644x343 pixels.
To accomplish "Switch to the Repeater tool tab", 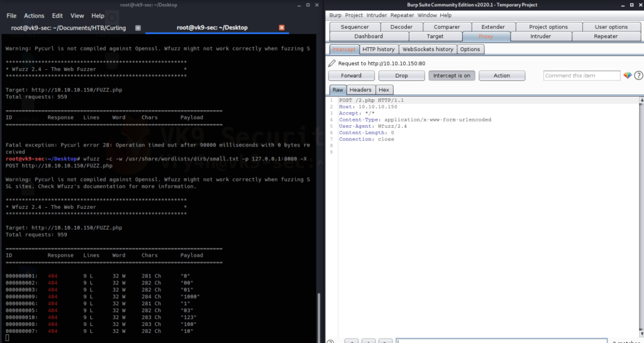I will coord(606,36).
